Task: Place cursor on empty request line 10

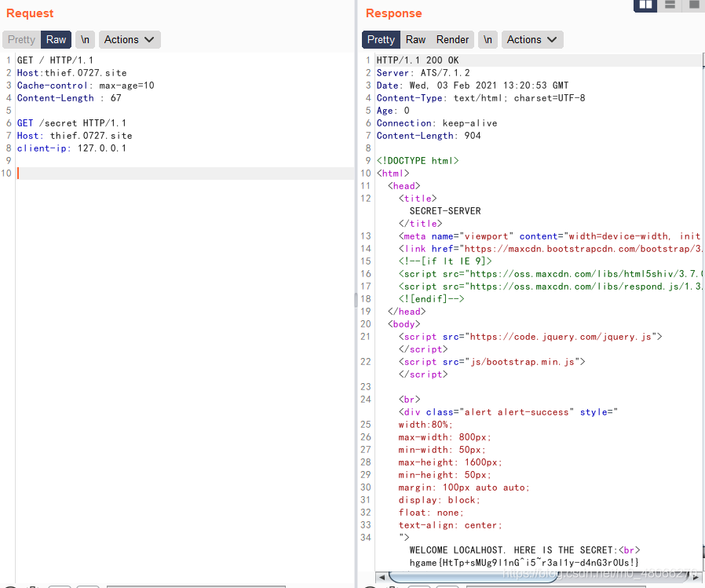Action: [185, 173]
